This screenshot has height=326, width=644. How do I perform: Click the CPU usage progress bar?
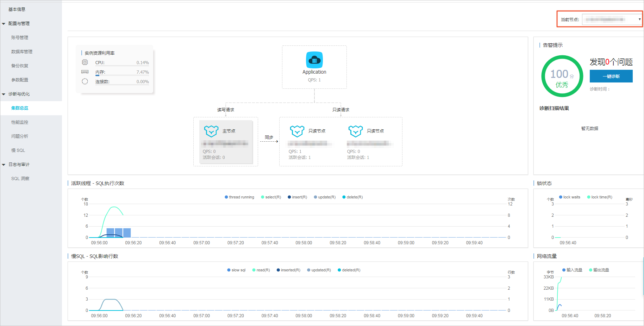point(122,66)
